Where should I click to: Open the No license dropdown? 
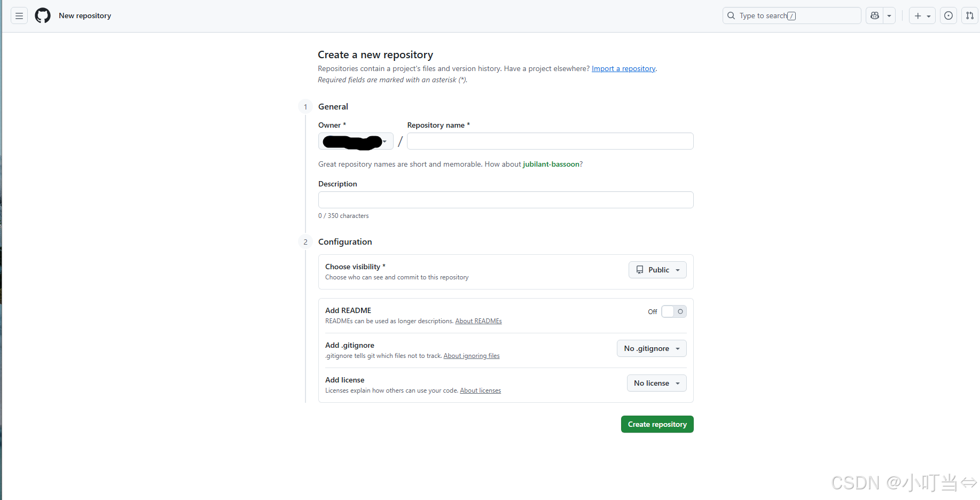coord(657,383)
